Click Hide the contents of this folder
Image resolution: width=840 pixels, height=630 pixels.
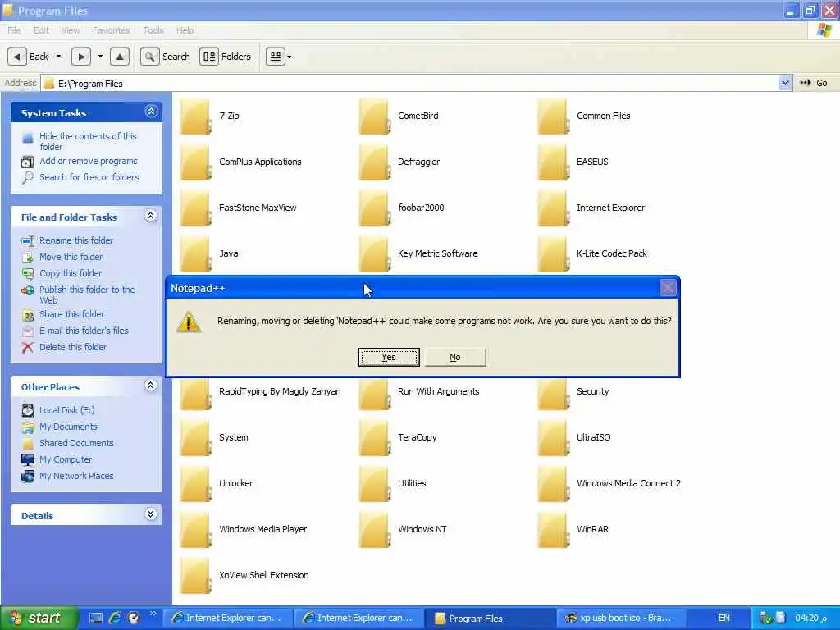click(88, 141)
